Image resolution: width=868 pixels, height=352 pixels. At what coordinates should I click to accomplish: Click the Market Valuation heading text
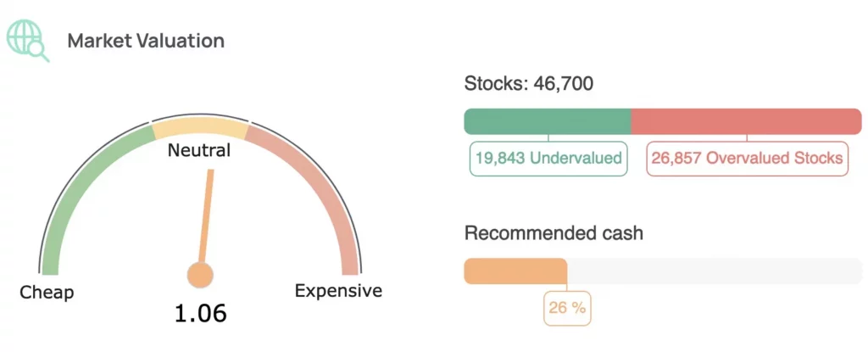click(146, 41)
